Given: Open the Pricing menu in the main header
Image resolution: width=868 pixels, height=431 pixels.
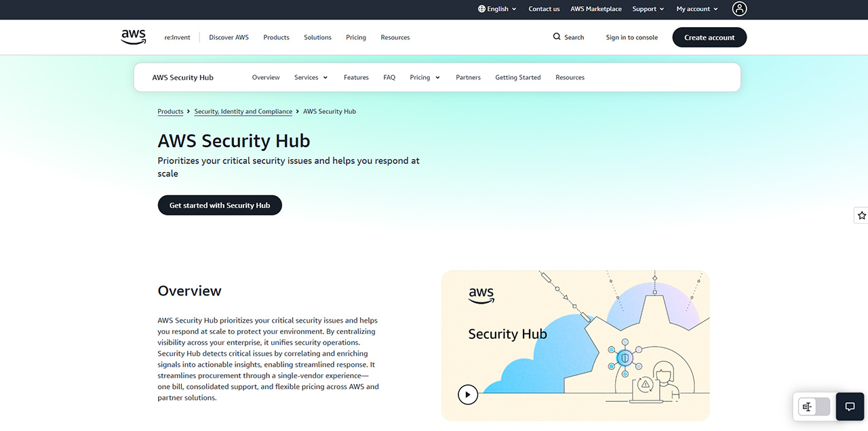Looking at the screenshot, I should tap(355, 37).
